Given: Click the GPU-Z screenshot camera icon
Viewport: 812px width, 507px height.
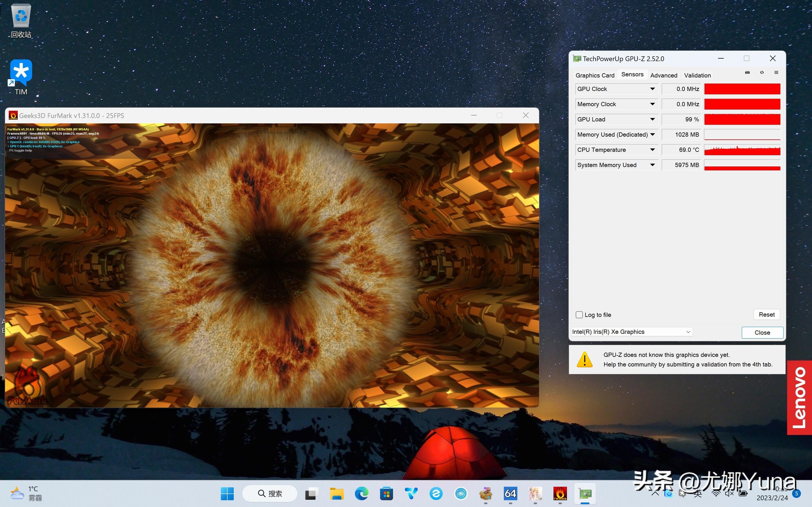Looking at the screenshot, I should [x=747, y=72].
